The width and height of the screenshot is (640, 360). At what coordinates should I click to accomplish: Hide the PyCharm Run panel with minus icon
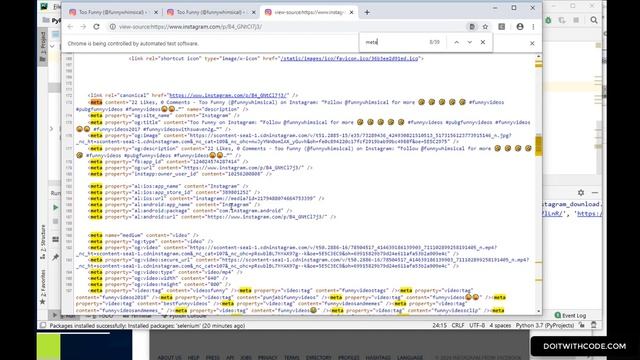[595, 193]
